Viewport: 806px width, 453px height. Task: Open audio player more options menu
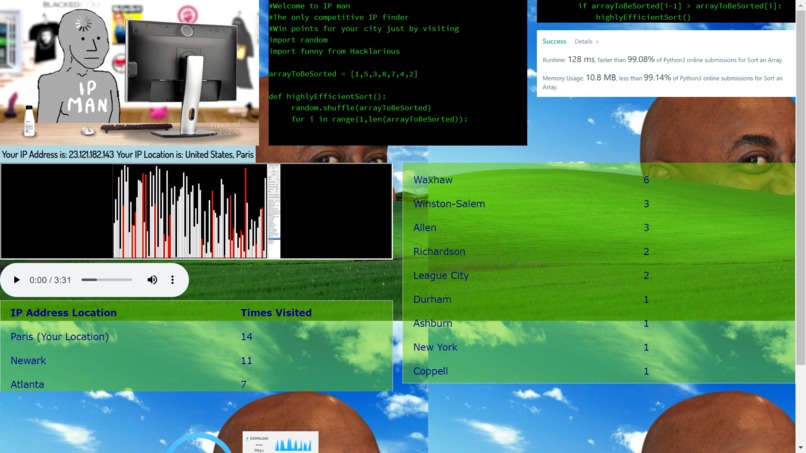173,280
